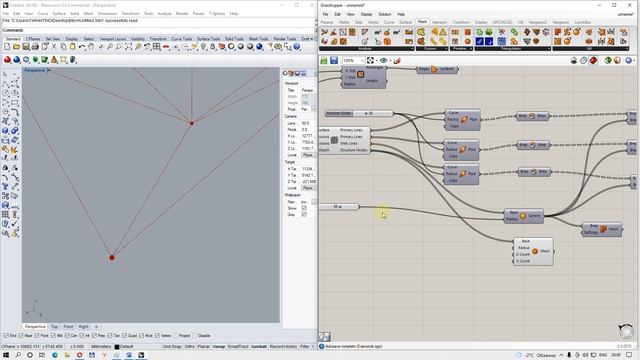
Task: Click the Help question-mark icon in Rhino toolbar
Action: [297, 47]
